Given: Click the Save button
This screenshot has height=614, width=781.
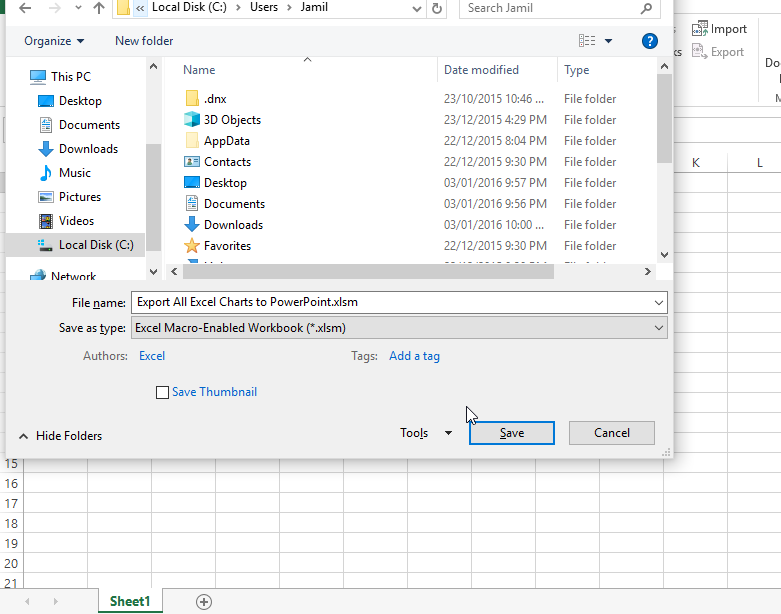Looking at the screenshot, I should pos(511,433).
